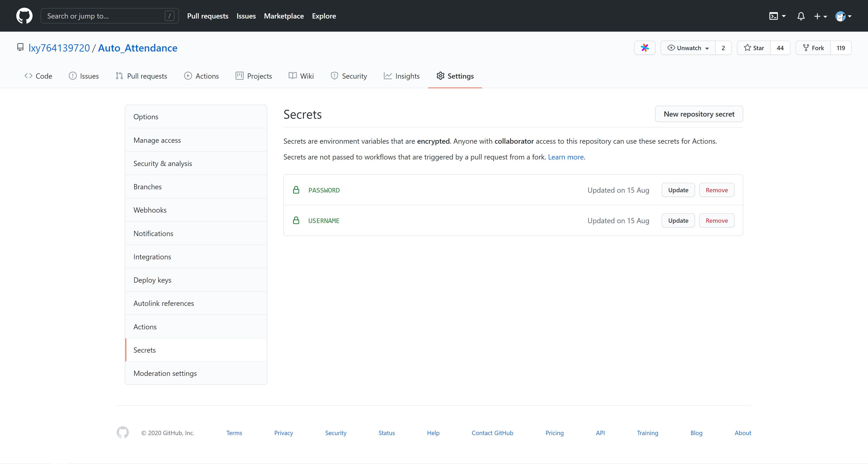Open Marketplace in top navigation
Screen dimensions: 868x464
coord(284,16)
